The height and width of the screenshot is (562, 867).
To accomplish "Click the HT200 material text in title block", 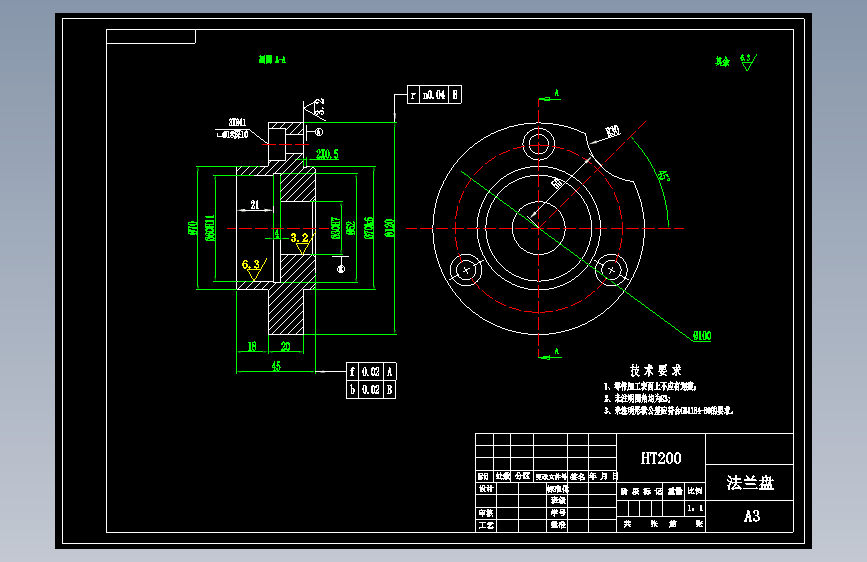I will point(661,458).
